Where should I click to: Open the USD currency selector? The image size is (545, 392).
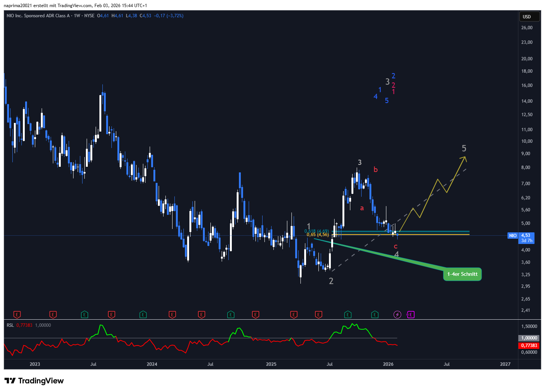coord(527,16)
